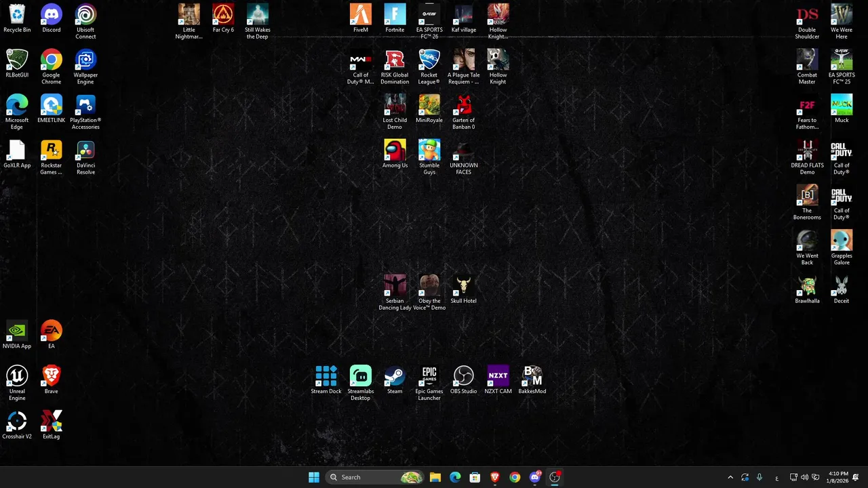Select PlayStation Accessories desktop icon
Image resolution: width=868 pixels, height=488 pixels.
85,113
